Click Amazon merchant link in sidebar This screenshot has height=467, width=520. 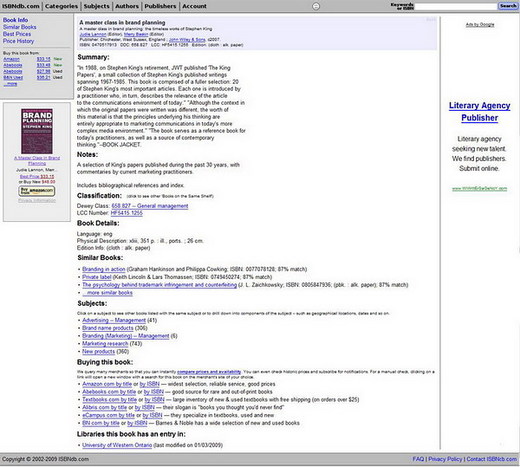point(11,59)
